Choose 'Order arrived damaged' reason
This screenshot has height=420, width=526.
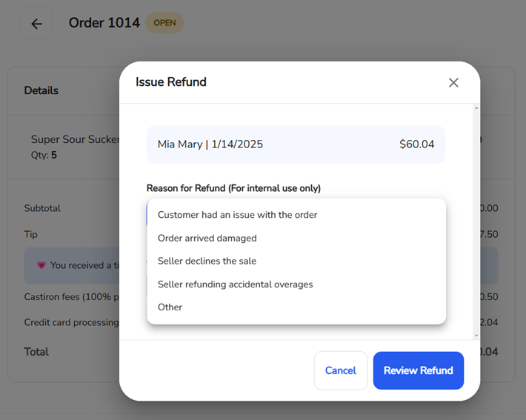[296, 239]
